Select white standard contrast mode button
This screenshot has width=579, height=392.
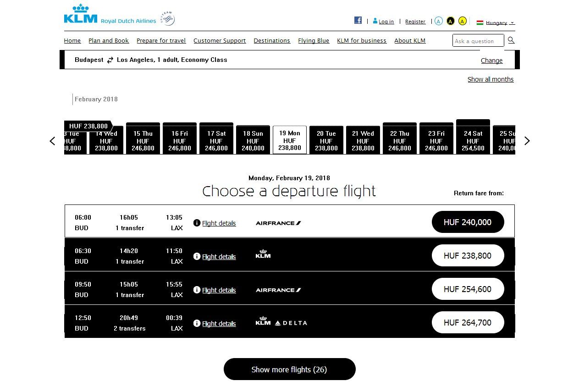[x=439, y=21]
